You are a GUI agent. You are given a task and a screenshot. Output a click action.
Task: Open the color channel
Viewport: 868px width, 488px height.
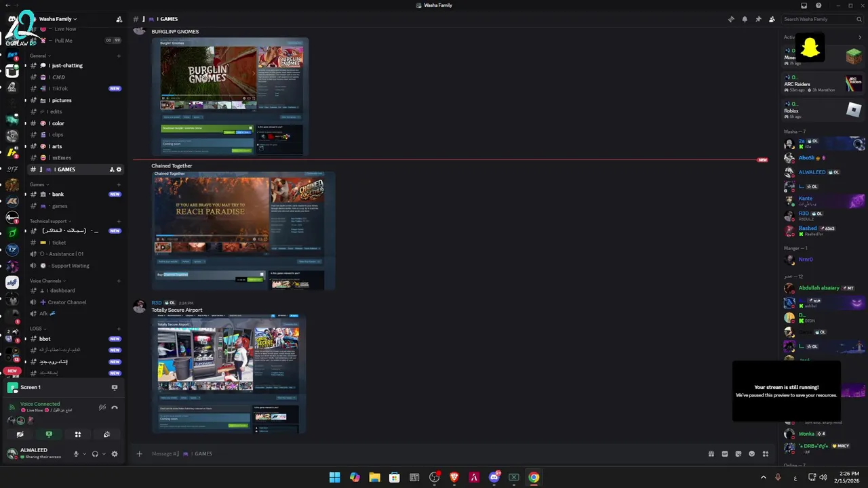pyautogui.click(x=75, y=123)
